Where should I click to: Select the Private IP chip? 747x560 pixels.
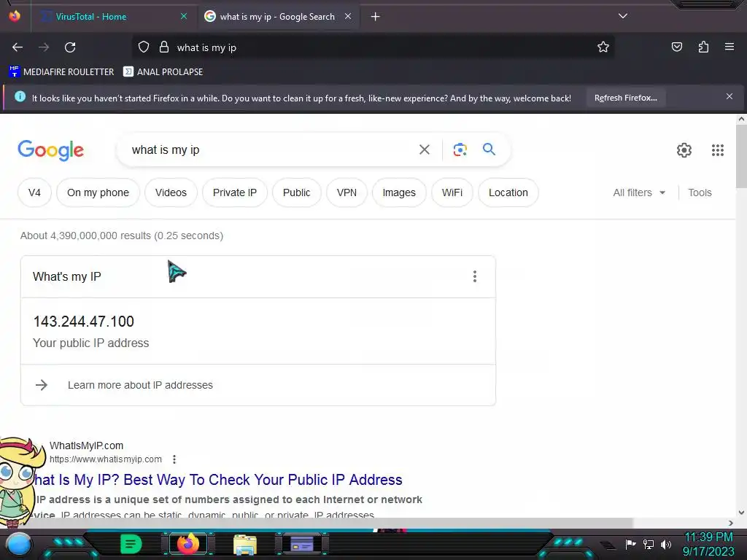coord(235,192)
